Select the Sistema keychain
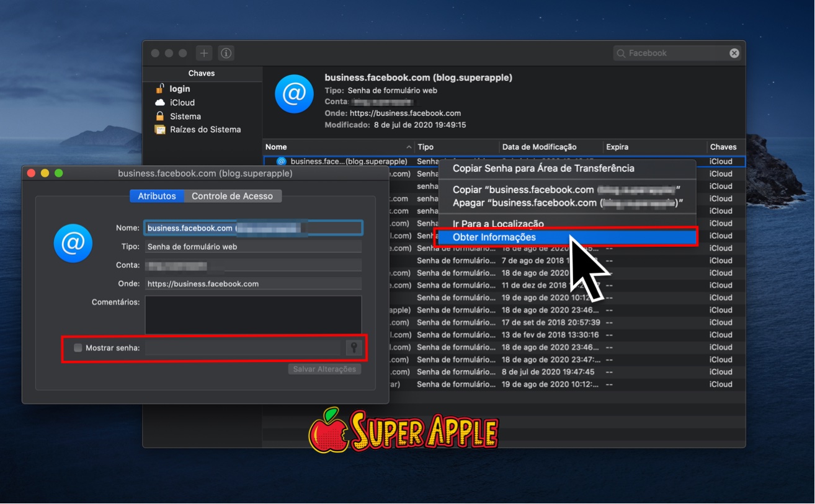This screenshot has height=504, width=815. click(x=185, y=117)
